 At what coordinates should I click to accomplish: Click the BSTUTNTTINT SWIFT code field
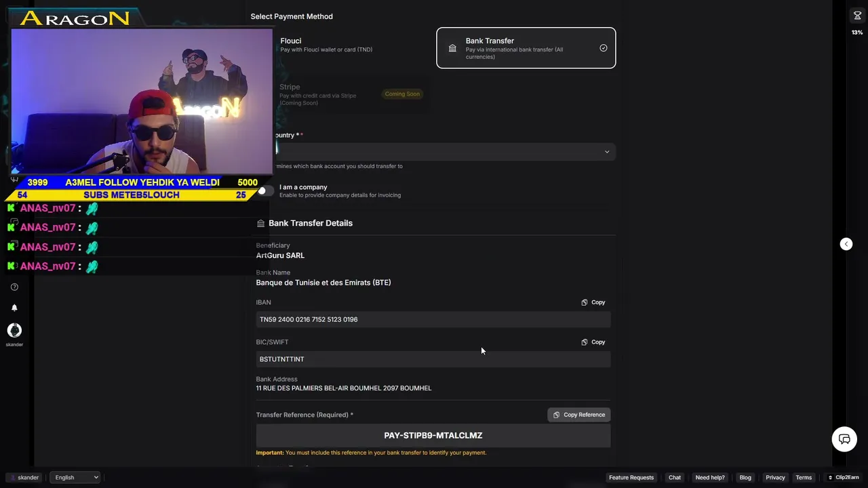click(433, 359)
